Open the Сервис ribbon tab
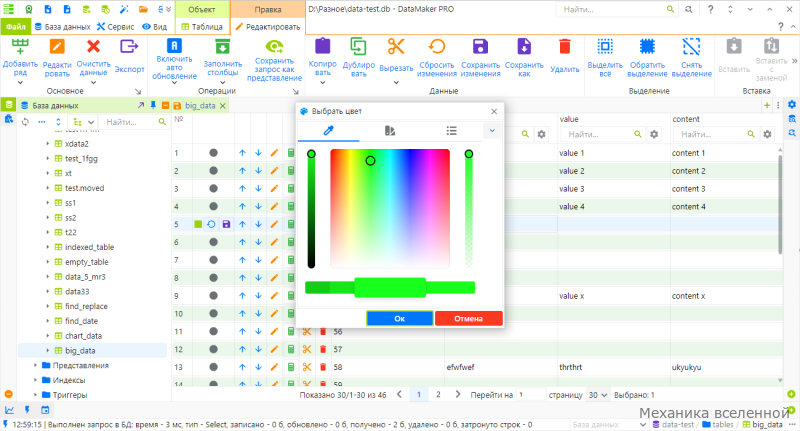Viewport: 800px width, 431px height. (115, 27)
